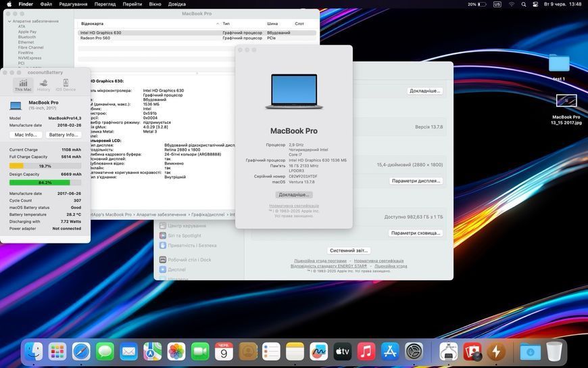Screen dimensions: 588x368
Task: Open Messages app in the Dock
Action: [x=105, y=352]
